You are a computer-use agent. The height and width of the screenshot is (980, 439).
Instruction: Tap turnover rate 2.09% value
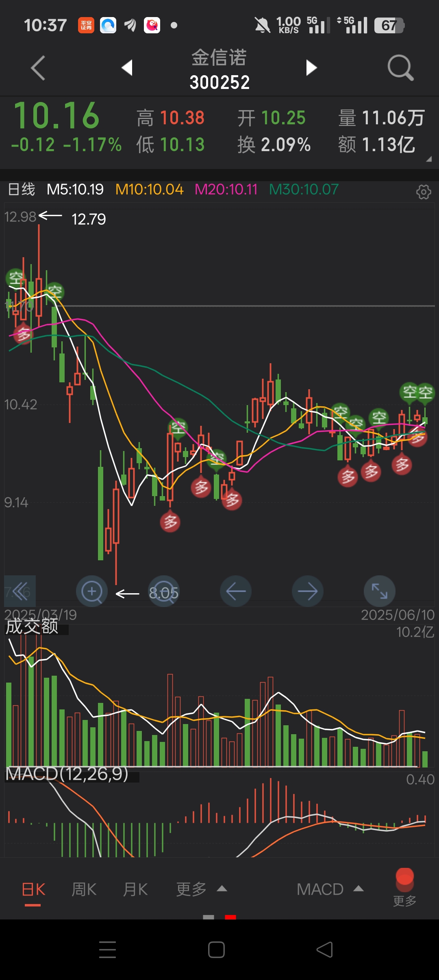tap(286, 145)
